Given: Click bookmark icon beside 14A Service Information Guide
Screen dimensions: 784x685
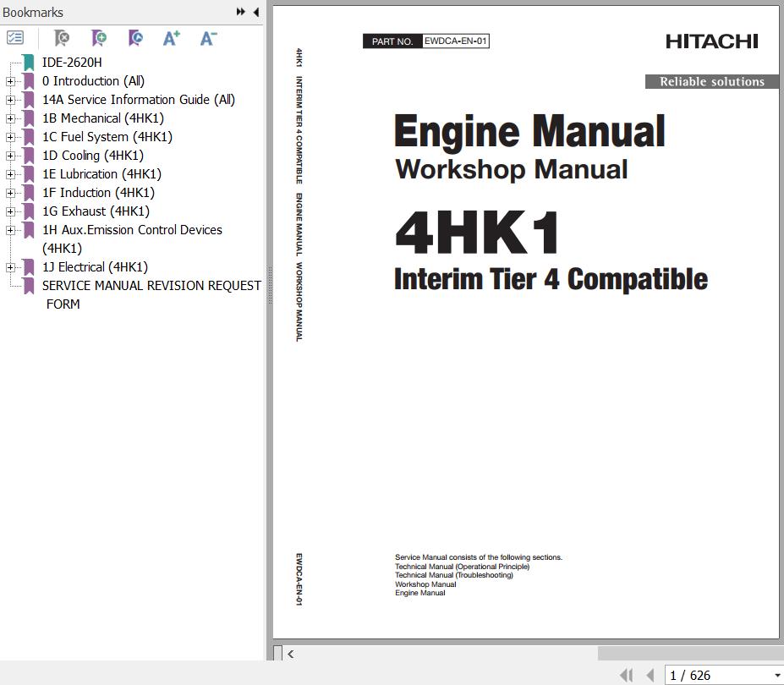Looking at the screenshot, I should coord(29,100).
